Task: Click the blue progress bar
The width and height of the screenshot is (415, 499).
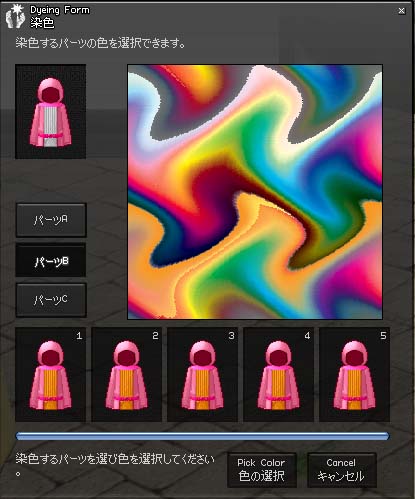Action: (x=202, y=436)
